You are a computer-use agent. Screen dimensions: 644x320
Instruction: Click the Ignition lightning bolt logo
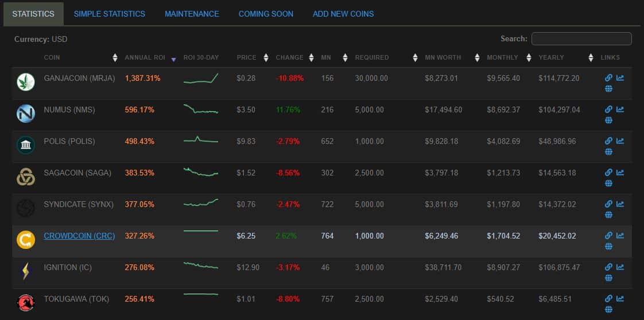click(x=26, y=271)
